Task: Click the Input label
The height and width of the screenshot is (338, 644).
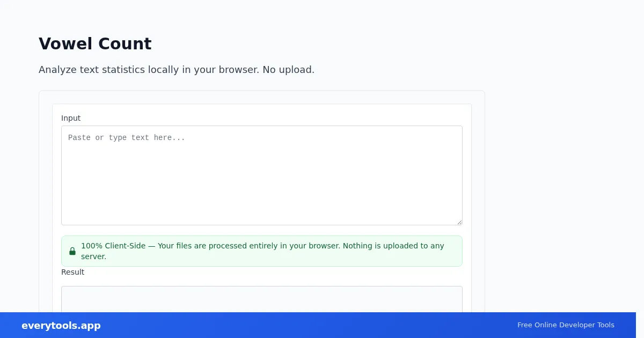Action: tap(71, 118)
